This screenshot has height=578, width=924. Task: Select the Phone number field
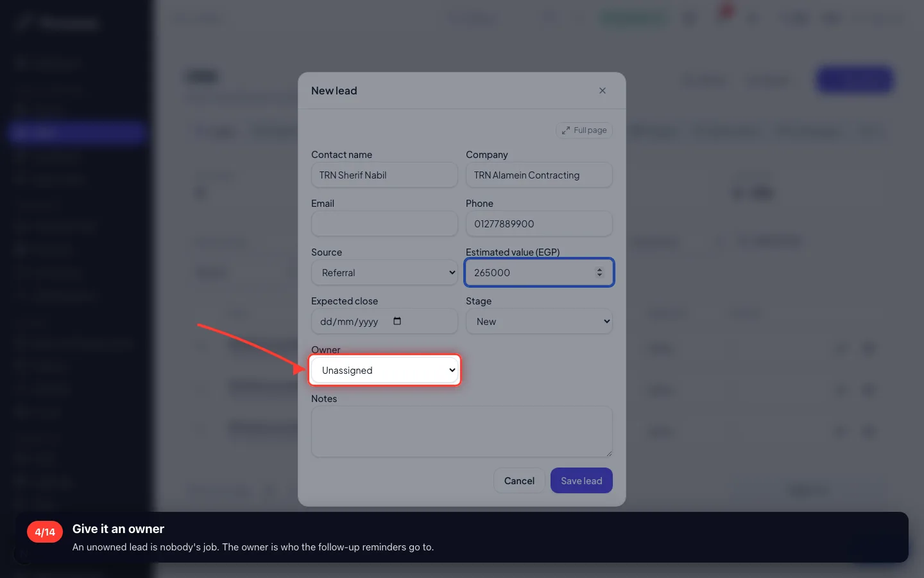coord(539,223)
